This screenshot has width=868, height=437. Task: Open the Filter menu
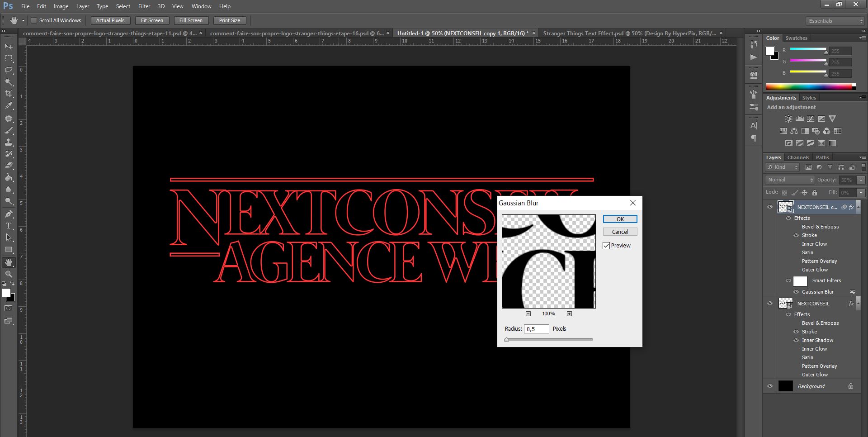[144, 6]
